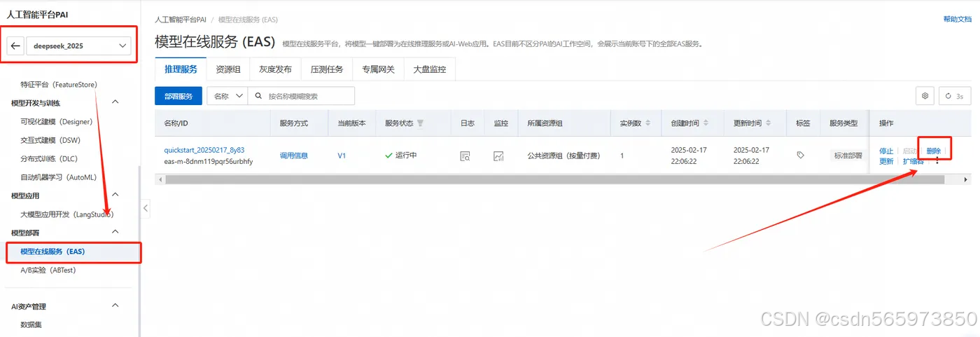
Task: Collapse the left sidebar with the handle arrow
Action: pos(146,208)
